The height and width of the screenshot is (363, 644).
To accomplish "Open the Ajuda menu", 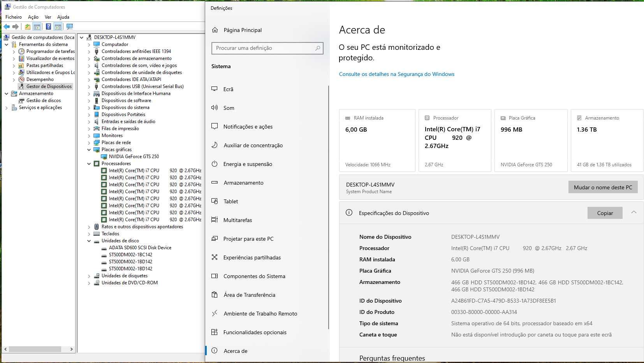I will [63, 17].
